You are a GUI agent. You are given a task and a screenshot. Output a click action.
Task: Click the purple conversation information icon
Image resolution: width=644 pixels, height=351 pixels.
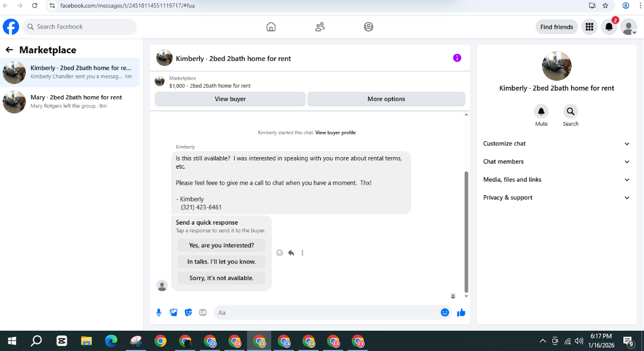(x=457, y=58)
